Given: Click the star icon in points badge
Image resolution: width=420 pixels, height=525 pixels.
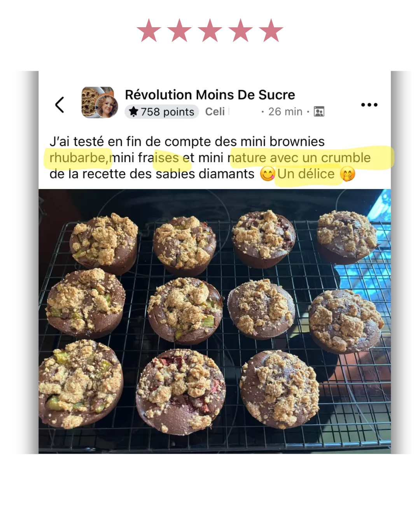Looking at the screenshot, I should pos(133,112).
